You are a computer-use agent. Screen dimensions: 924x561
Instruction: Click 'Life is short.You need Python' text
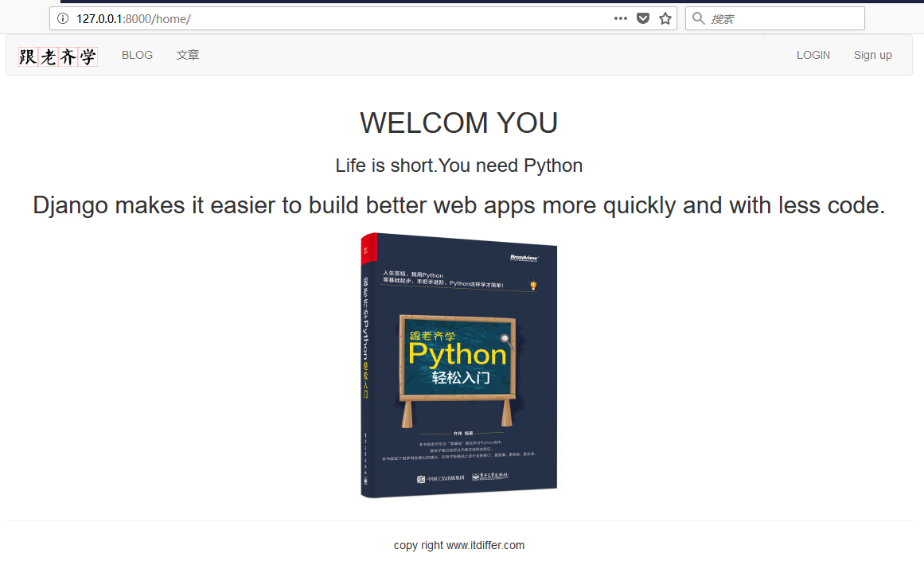click(459, 166)
